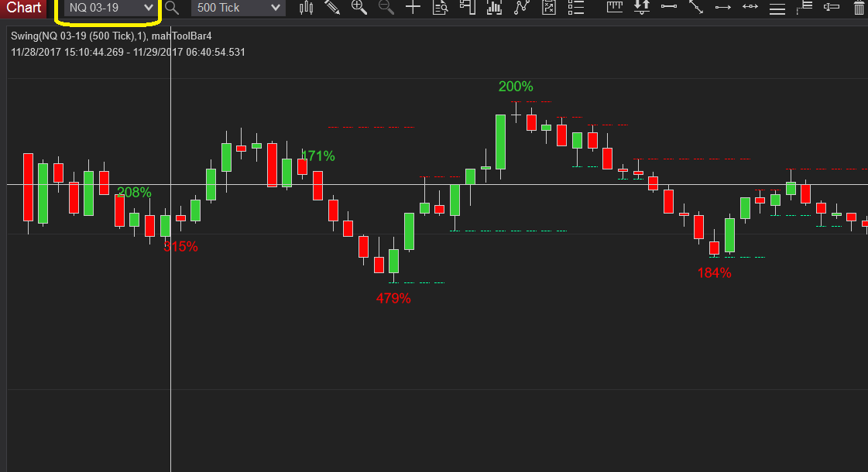The image size is (868, 472).
Task: Toggle the chart trader panel icon
Action: [x=467, y=7]
